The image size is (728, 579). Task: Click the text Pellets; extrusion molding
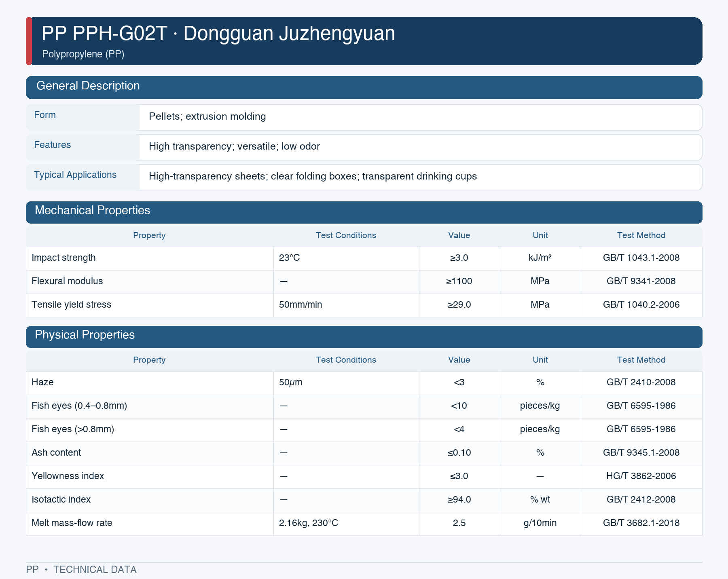[207, 116]
